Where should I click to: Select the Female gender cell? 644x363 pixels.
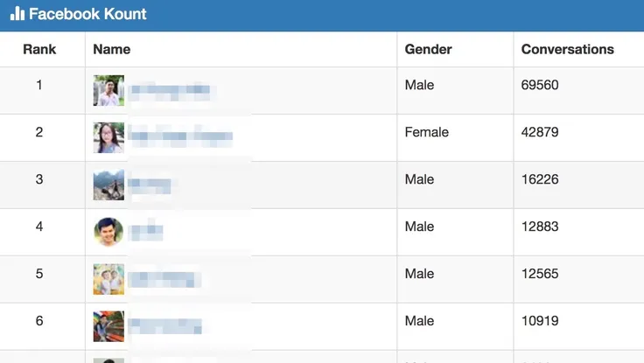pyautogui.click(x=426, y=132)
